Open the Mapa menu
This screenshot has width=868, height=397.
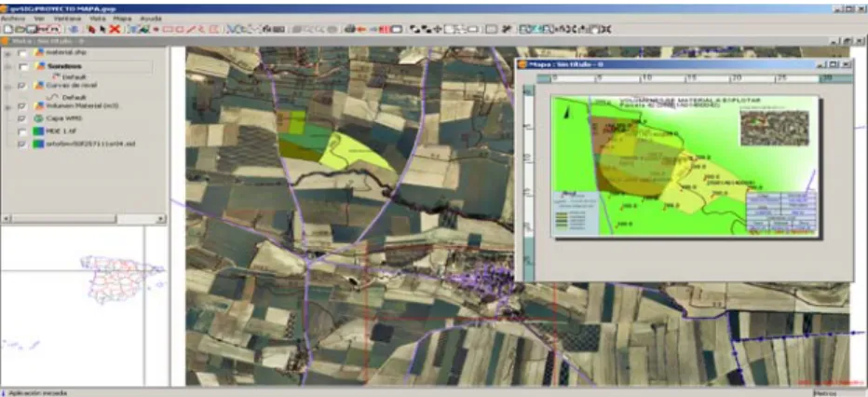(x=122, y=19)
